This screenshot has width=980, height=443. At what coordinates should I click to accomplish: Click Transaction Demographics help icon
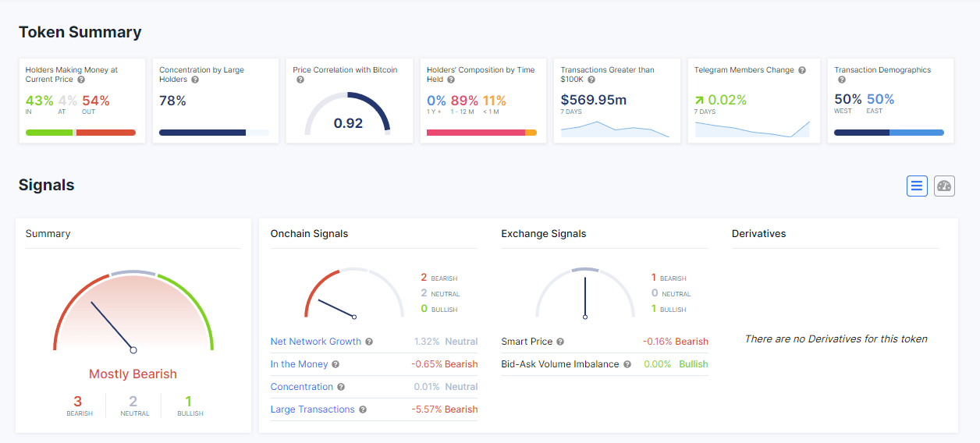coord(842,80)
